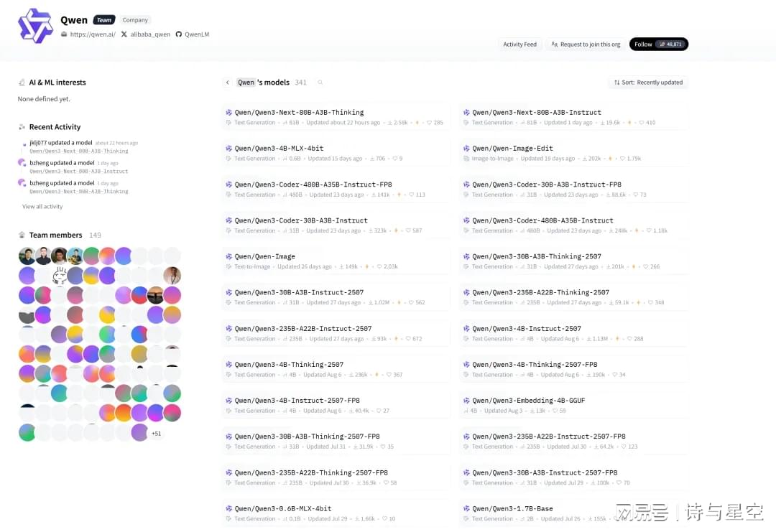Click the model icon for Qwen3-Embedding-4B-GGUF
The height and width of the screenshot is (532, 776).
tap(466, 401)
